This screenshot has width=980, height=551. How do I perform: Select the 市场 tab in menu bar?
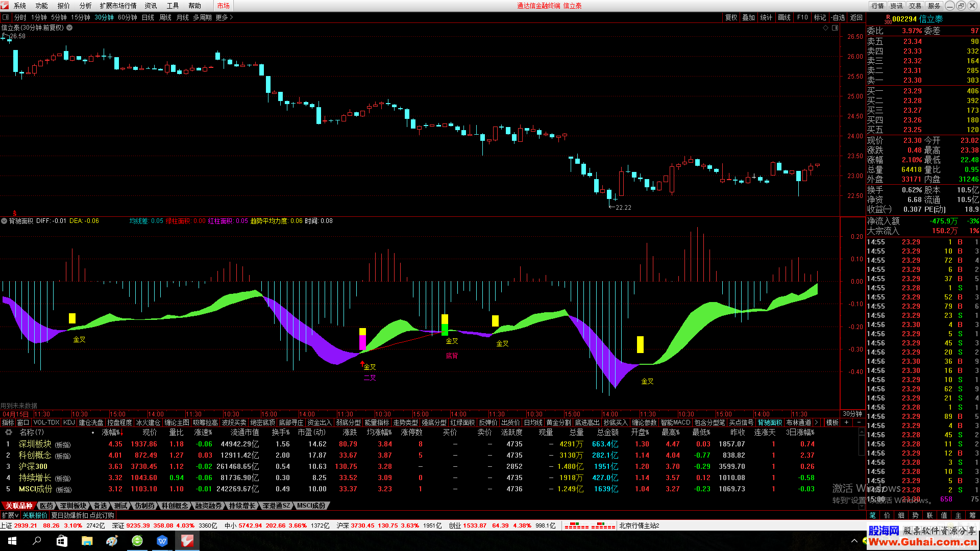click(x=224, y=6)
